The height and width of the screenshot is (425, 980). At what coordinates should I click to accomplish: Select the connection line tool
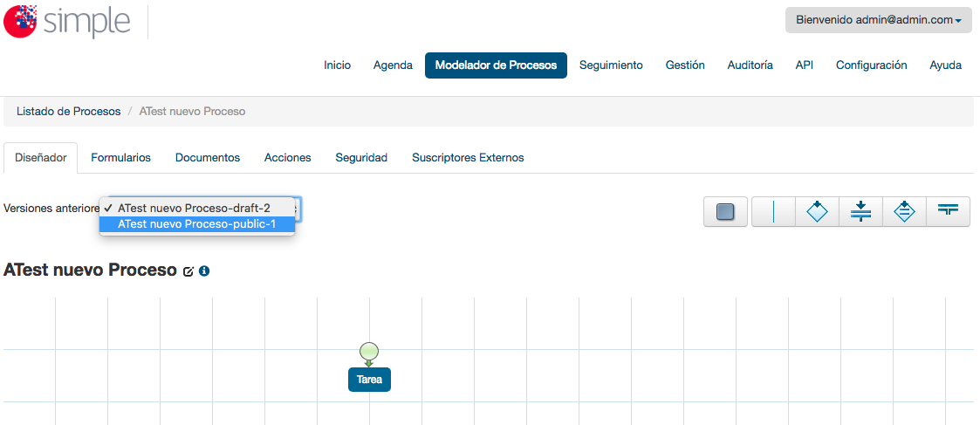pos(773,212)
